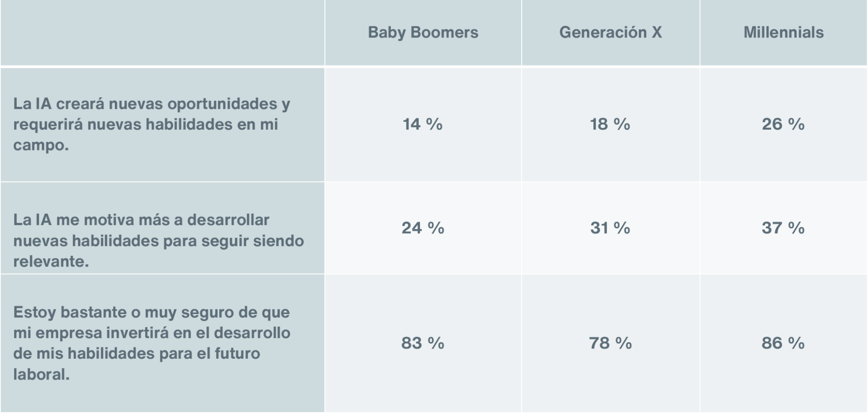Viewport: 868px width, 413px height.
Task: Click the word 'relevante.' in the second row
Action: 51,261
